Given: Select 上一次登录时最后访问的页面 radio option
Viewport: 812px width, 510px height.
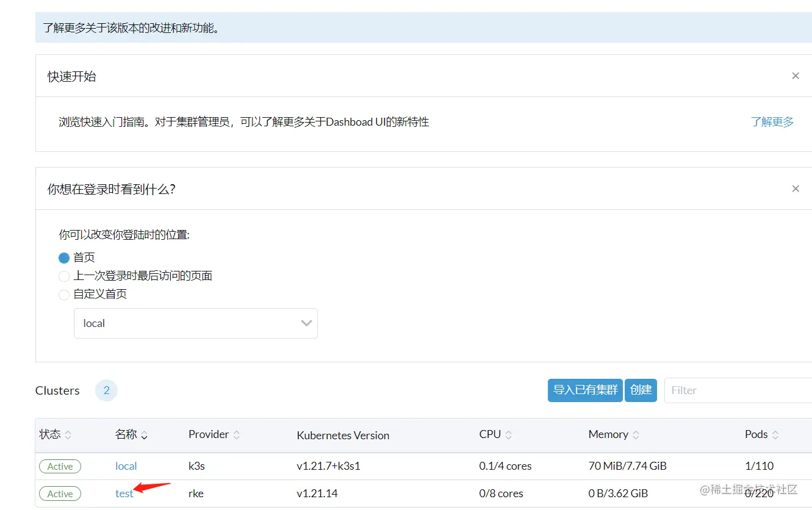Looking at the screenshot, I should point(64,276).
